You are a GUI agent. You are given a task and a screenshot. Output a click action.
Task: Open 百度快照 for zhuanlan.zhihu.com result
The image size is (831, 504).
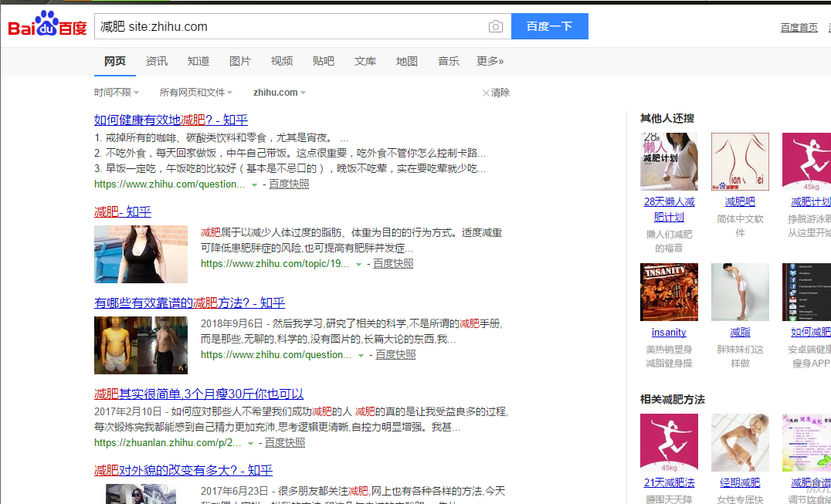pos(285,442)
